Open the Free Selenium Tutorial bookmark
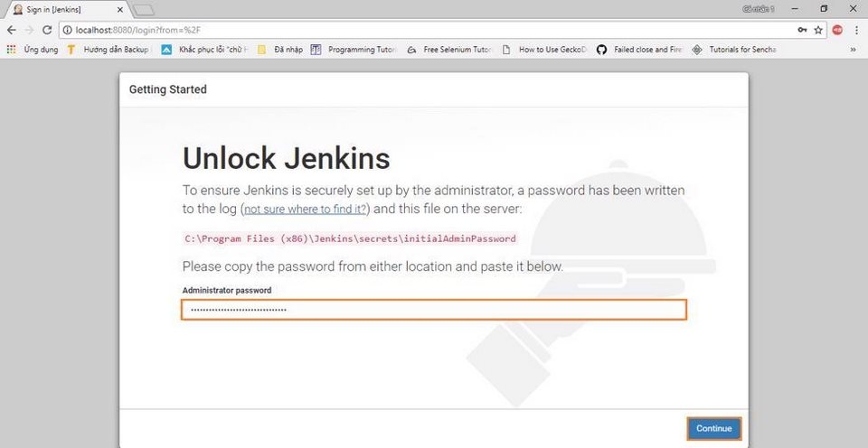 449,49
